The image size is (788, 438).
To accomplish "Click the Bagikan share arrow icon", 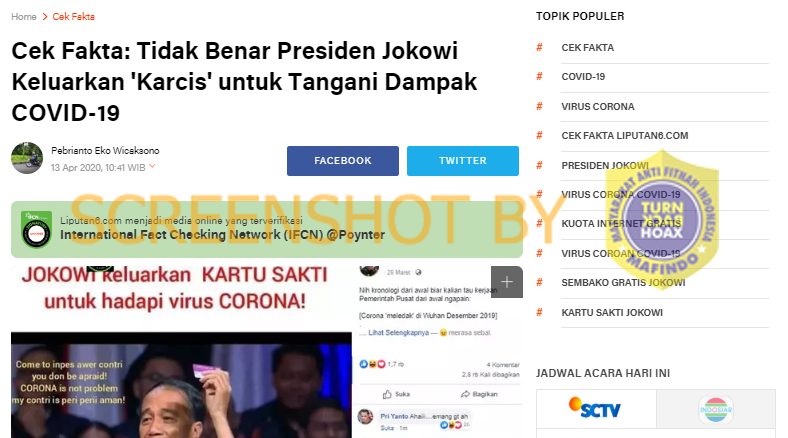I will tap(465, 394).
